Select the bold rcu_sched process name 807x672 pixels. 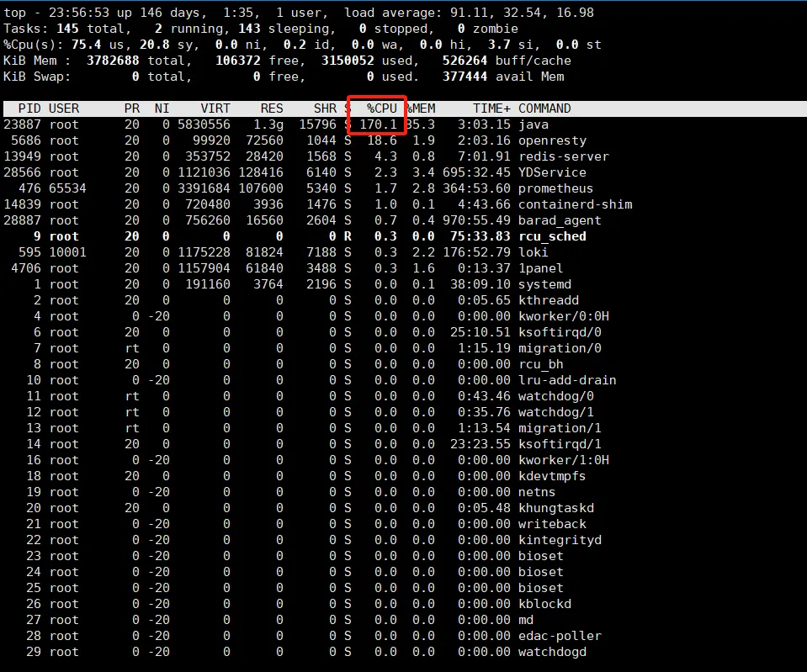point(552,236)
